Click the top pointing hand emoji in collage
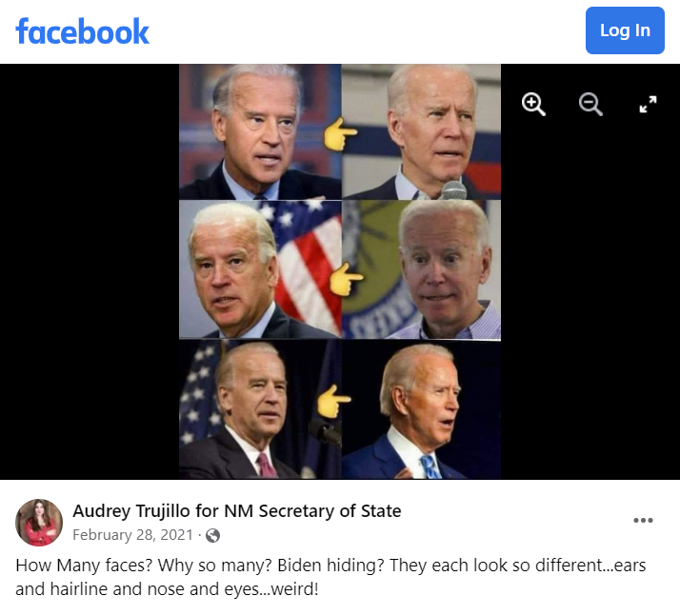 tap(340, 134)
